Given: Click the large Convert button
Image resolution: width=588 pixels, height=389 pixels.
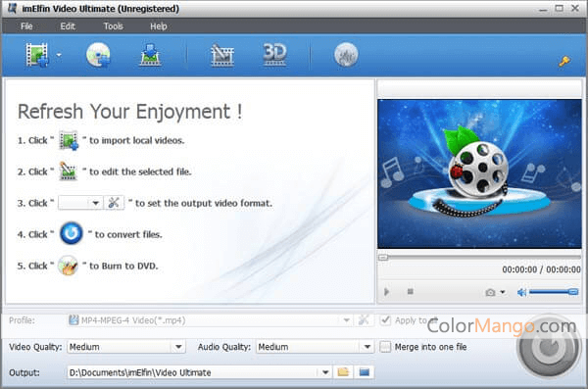Looking at the screenshot, I should click(549, 347).
